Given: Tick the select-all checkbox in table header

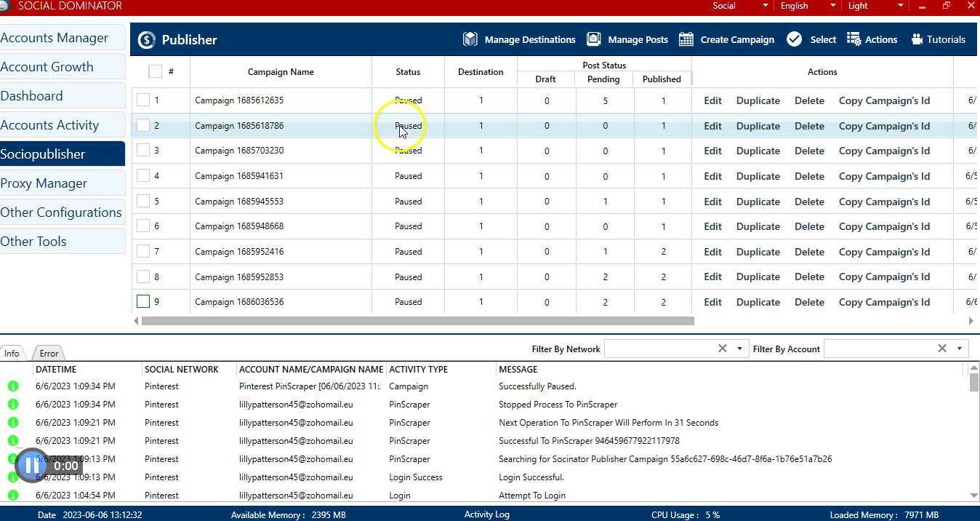Looking at the screenshot, I should [x=155, y=71].
